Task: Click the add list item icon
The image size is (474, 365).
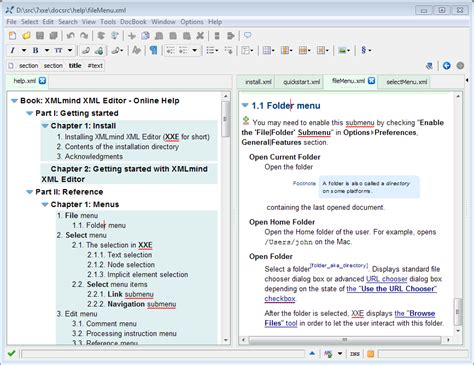Action: [228, 50]
